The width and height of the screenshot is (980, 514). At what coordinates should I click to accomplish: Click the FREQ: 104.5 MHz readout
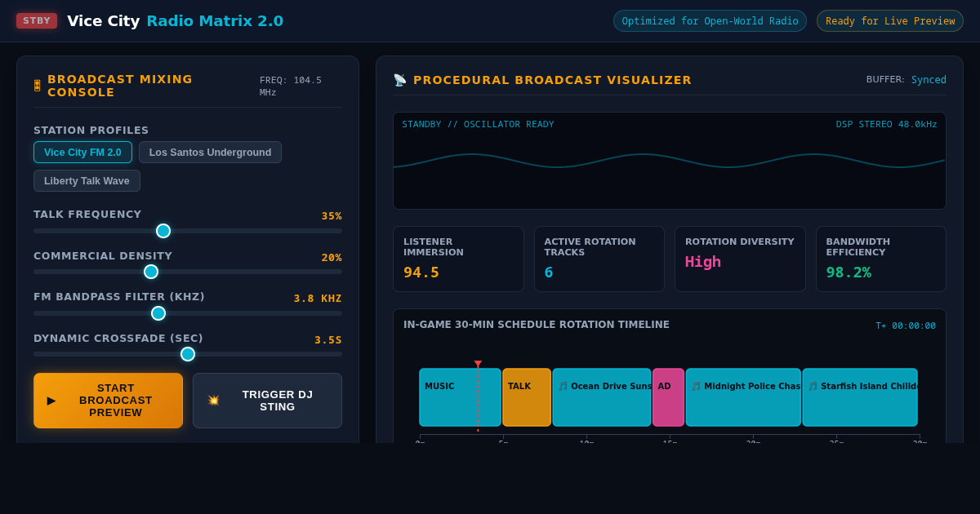coord(291,86)
